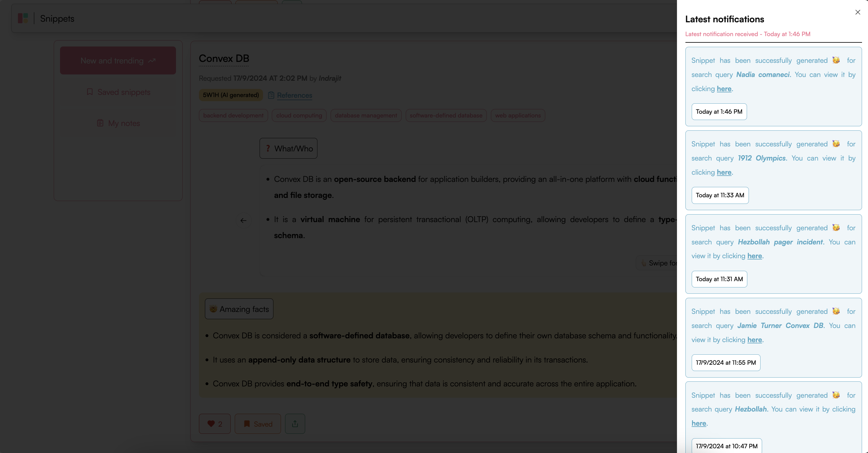Image resolution: width=868 pixels, height=453 pixels.
Task: Click the 5W1H (AI generated) badge
Action: click(x=230, y=95)
